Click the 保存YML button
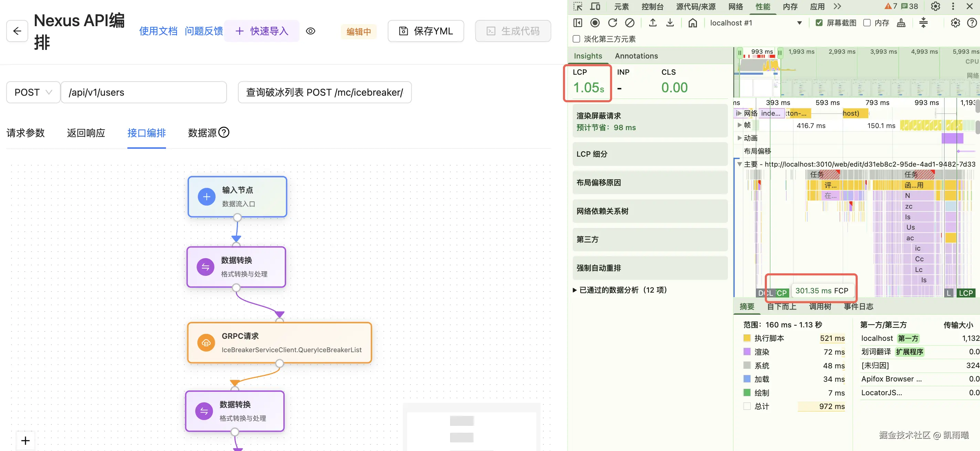The width and height of the screenshot is (980, 451). 425,31
